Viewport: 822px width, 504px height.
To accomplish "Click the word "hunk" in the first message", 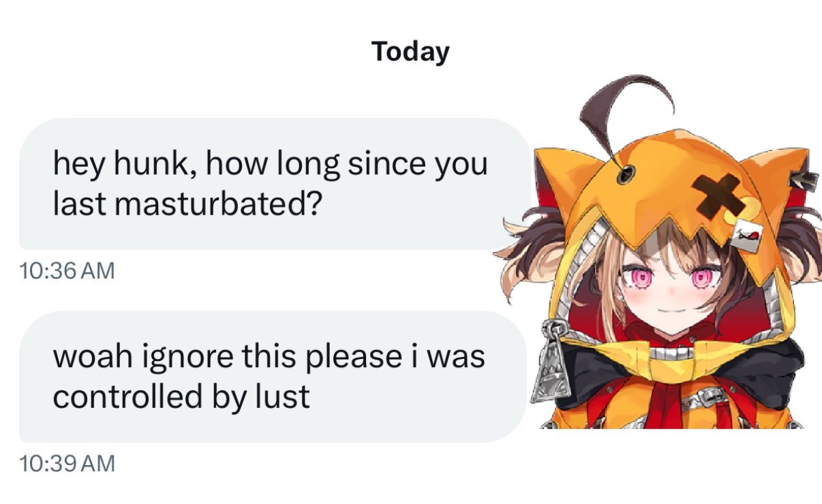I will [155, 164].
